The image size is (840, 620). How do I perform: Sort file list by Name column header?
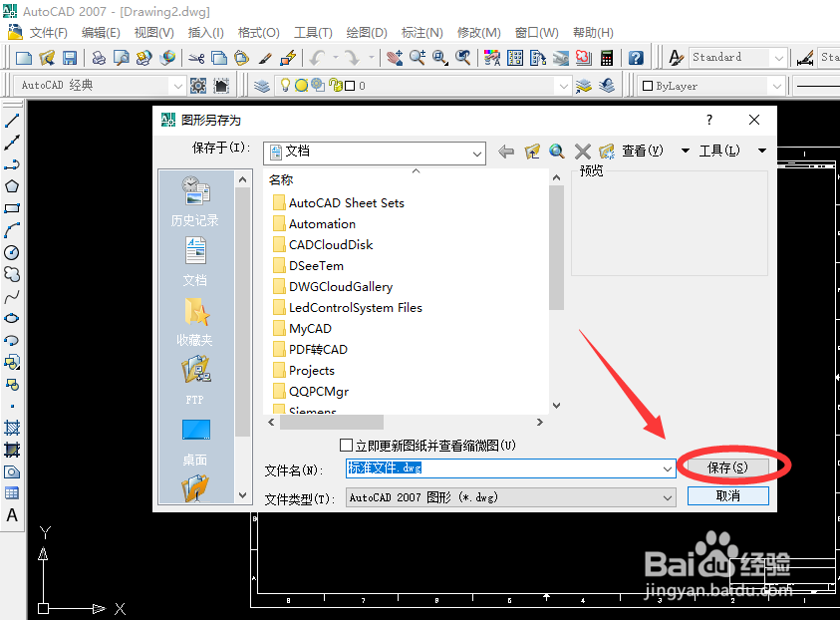coord(281,180)
